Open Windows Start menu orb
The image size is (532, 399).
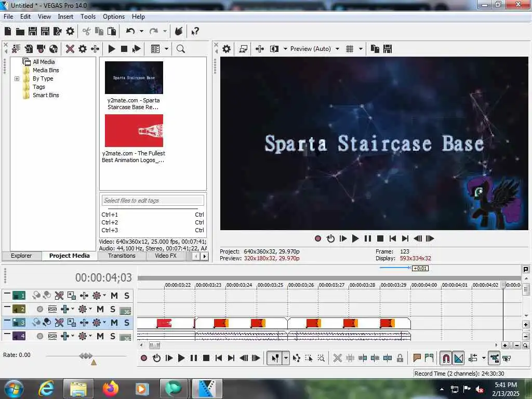(x=14, y=389)
